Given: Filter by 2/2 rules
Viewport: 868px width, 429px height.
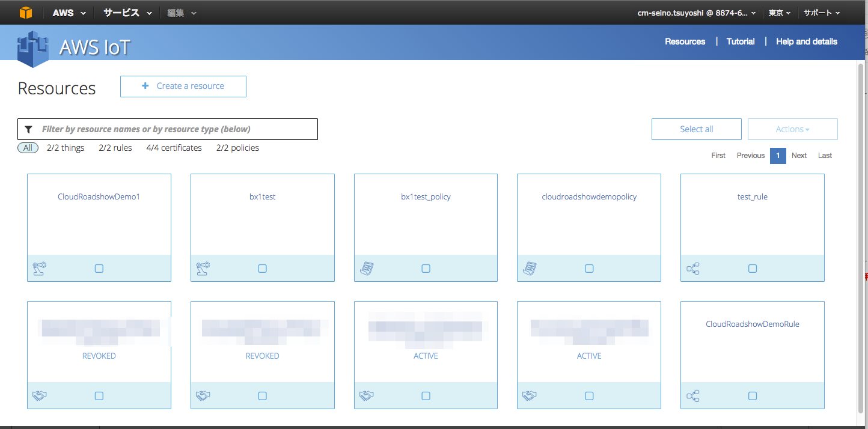Looking at the screenshot, I should point(115,148).
